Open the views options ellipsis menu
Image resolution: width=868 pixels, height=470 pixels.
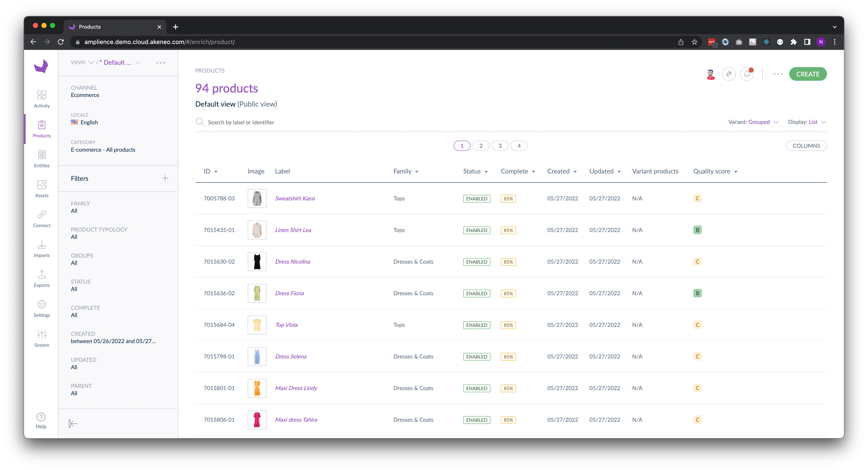coord(160,62)
